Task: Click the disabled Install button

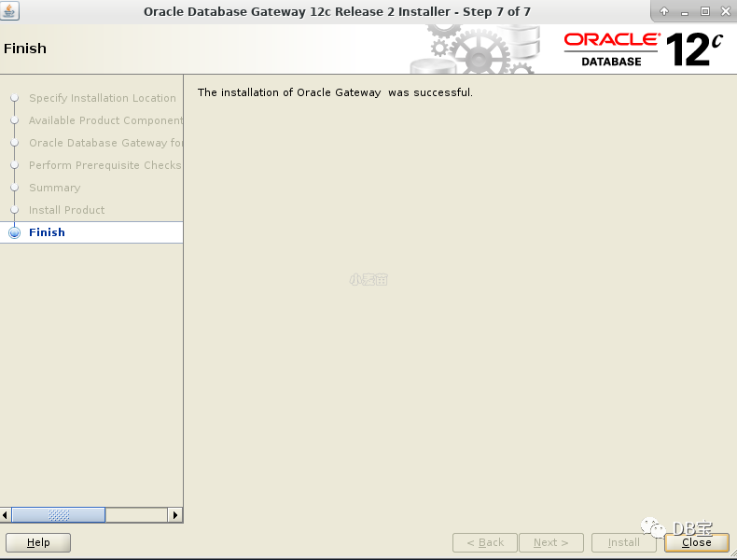Action: 624,542
